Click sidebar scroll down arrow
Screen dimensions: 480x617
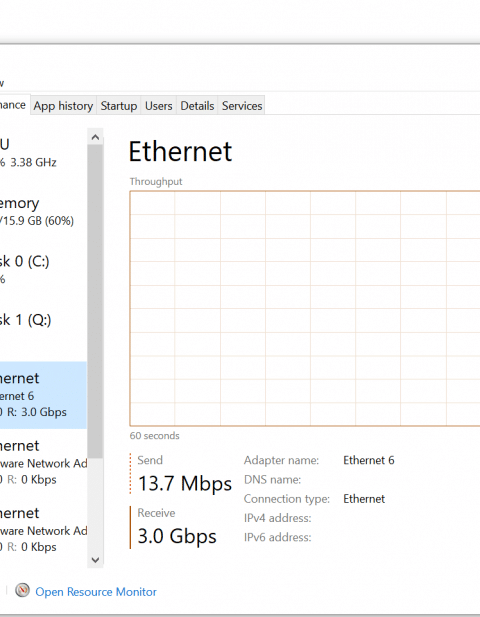[95, 560]
